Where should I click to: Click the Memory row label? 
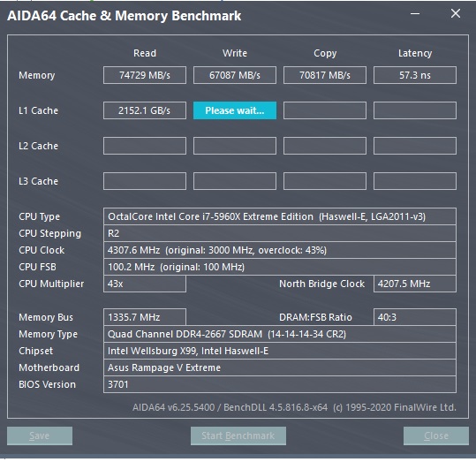point(37,75)
